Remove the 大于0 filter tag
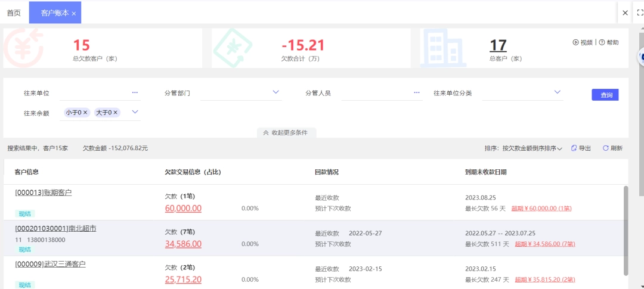644x289 pixels. point(116,113)
